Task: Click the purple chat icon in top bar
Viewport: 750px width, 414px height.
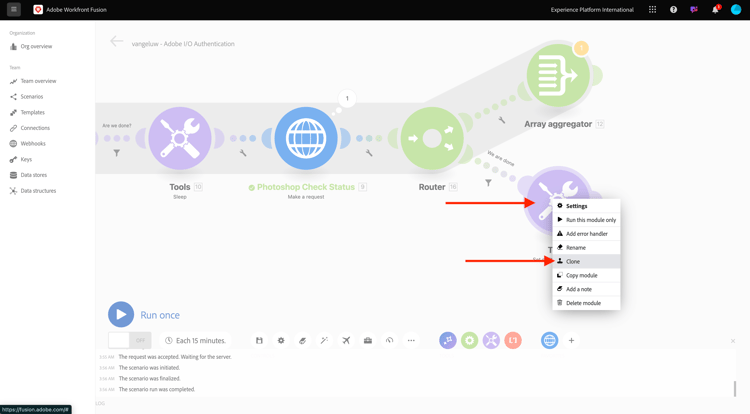Action: 694,10
